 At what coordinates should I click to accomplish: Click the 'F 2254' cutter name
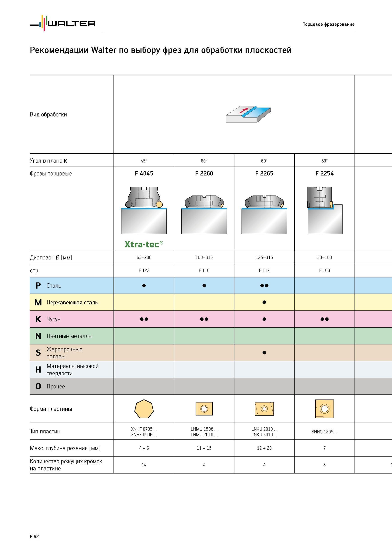coord(325,173)
